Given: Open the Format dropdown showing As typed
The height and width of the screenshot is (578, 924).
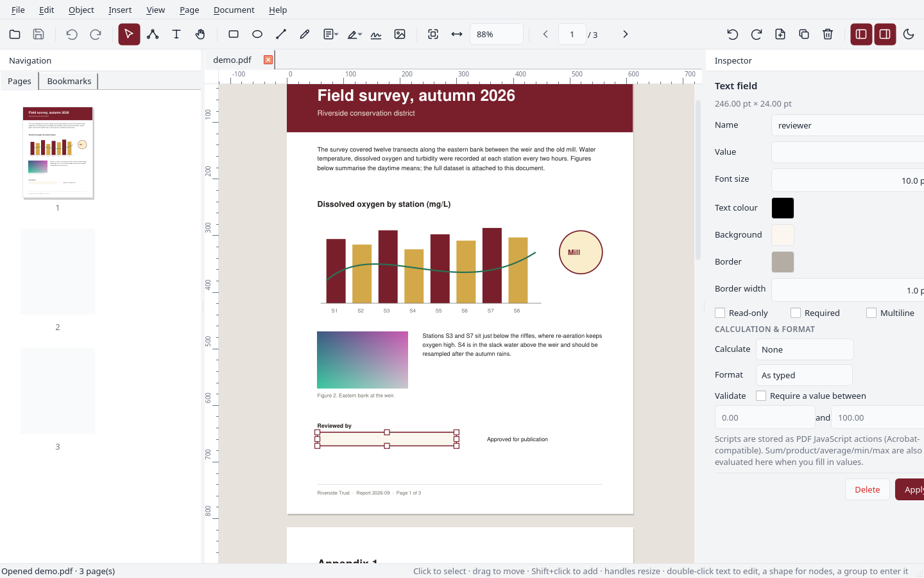Looking at the screenshot, I should pyautogui.click(x=804, y=375).
